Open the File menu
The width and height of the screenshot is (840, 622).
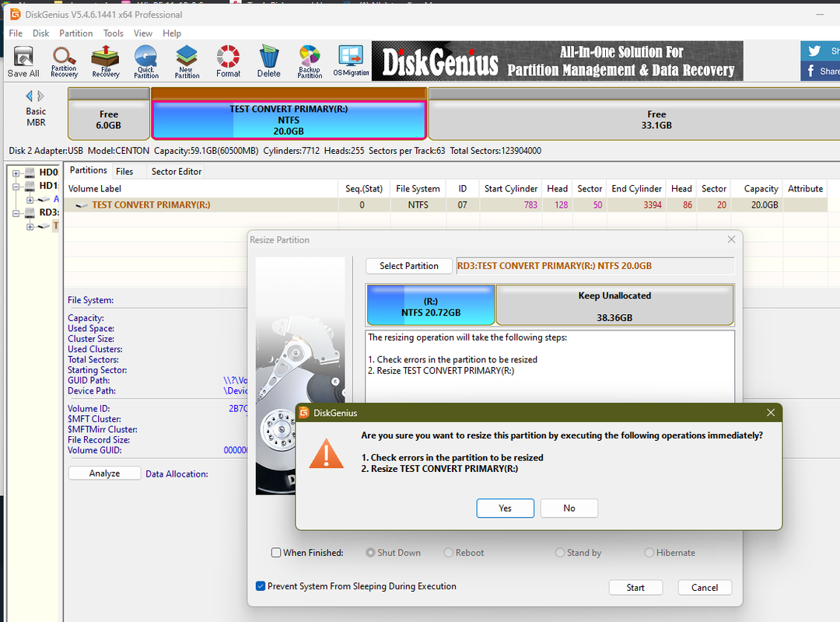16,33
